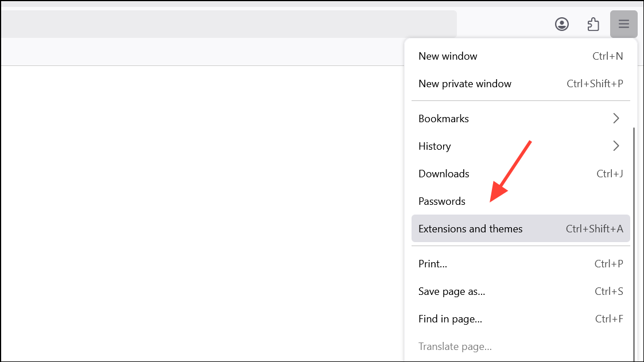Choose Extensions and themes

pyautogui.click(x=470, y=229)
